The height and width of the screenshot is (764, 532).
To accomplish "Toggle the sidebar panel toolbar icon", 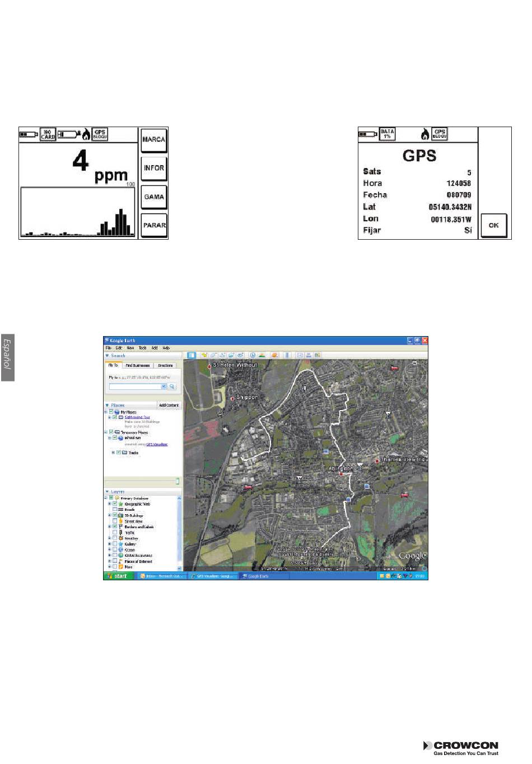I will coord(191,355).
